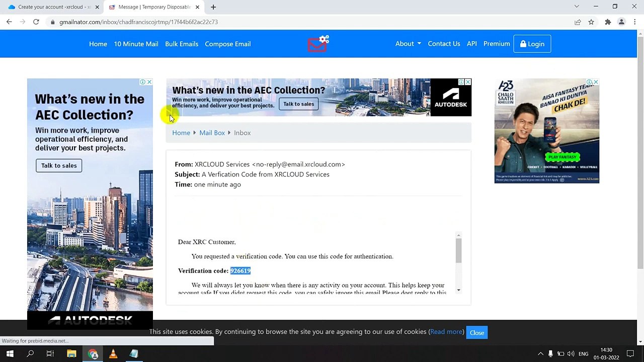Expand the About dropdown menu
Screen dimensions: 644x362
pos(408,44)
